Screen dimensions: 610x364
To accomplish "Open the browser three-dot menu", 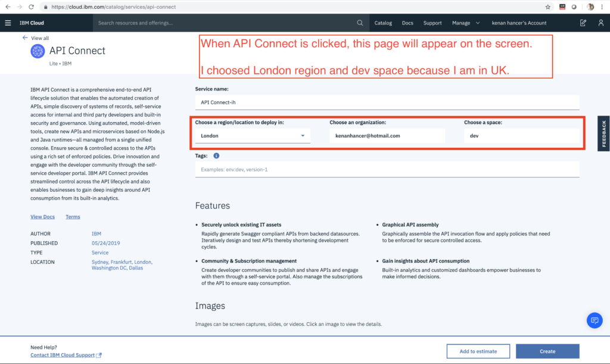I will tap(602, 7).
